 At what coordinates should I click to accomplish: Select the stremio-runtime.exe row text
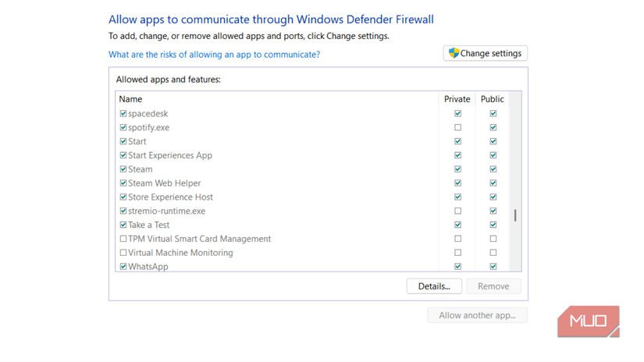(x=167, y=211)
